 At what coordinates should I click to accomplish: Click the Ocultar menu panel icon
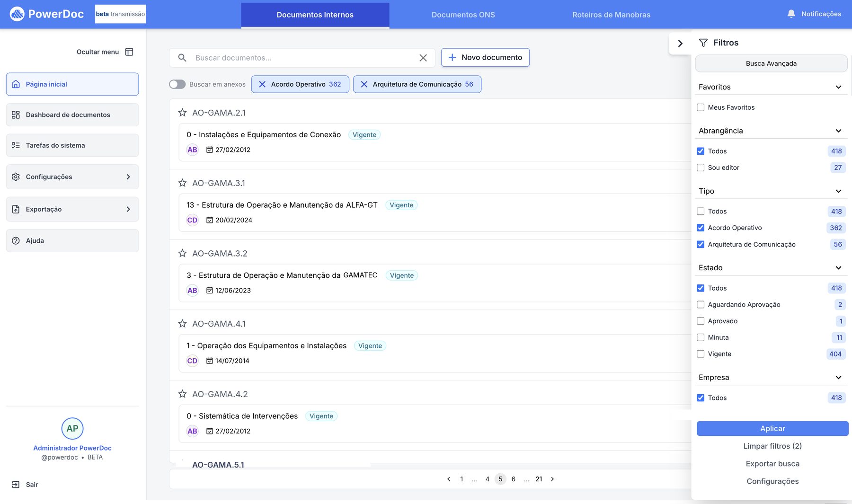tap(129, 52)
